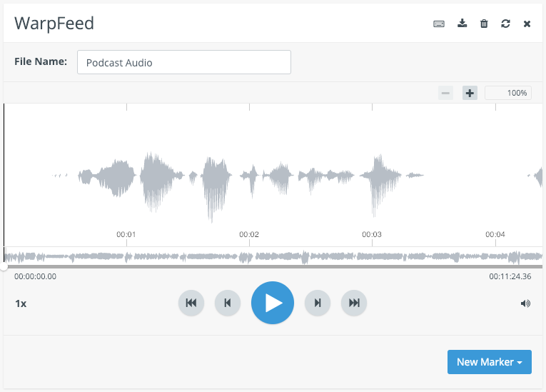Click the trash delete icon
The width and height of the screenshot is (546, 392).
point(484,24)
